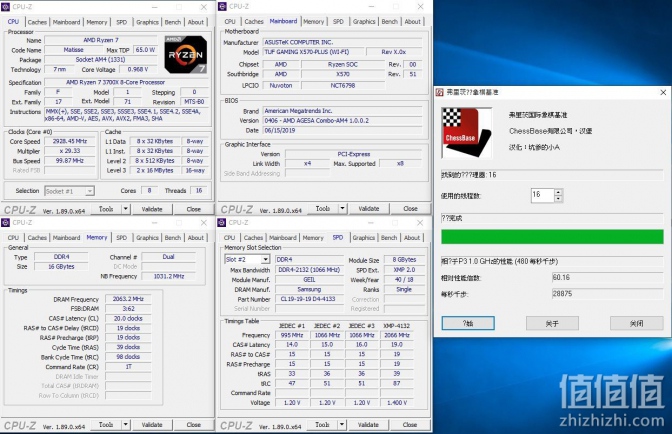Click the Module Size 8 GBytes field
The height and width of the screenshot is (434, 672).
[x=404, y=260]
